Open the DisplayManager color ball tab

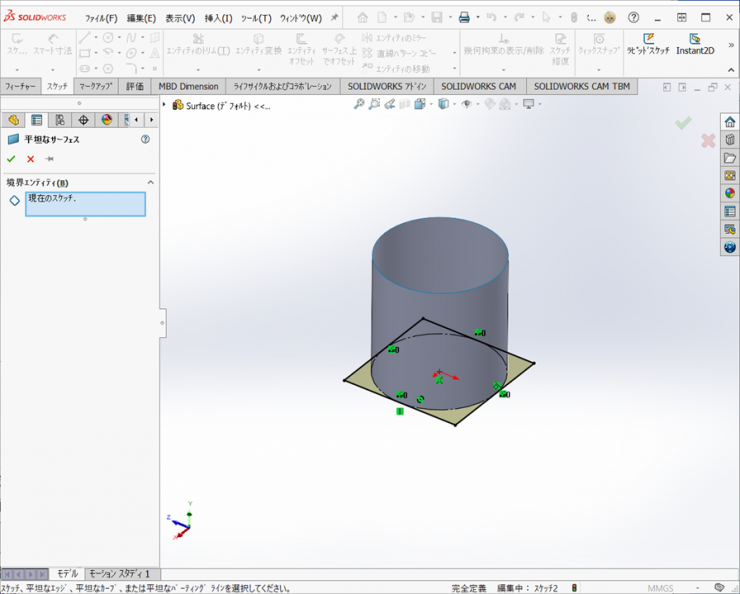[106, 120]
